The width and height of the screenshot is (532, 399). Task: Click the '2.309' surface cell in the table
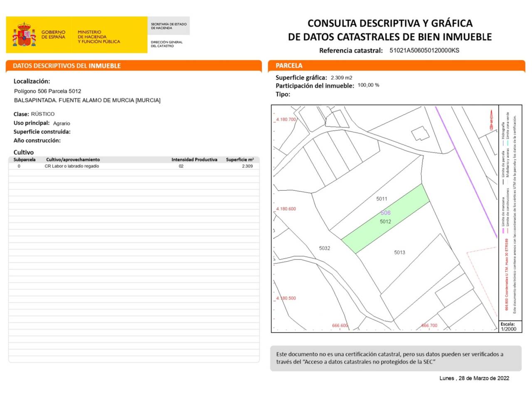(x=247, y=166)
